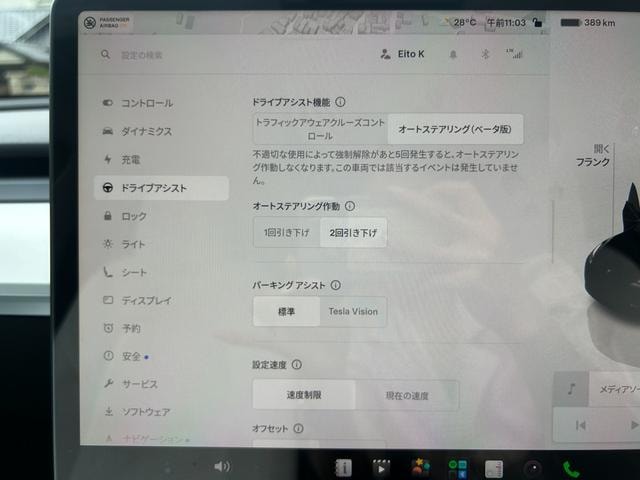Open volume speaker icon in dock
640x480 pixels.
222,466
